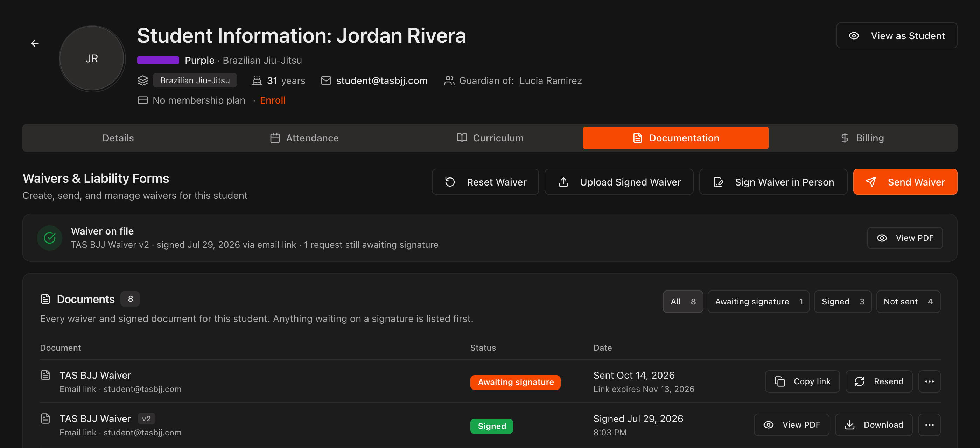Resend the awaiting TAS BJJ Waiver
Image resolution: width=980 pixels, height=448 pixels.
pyautogui.click(x=879, y=381)
